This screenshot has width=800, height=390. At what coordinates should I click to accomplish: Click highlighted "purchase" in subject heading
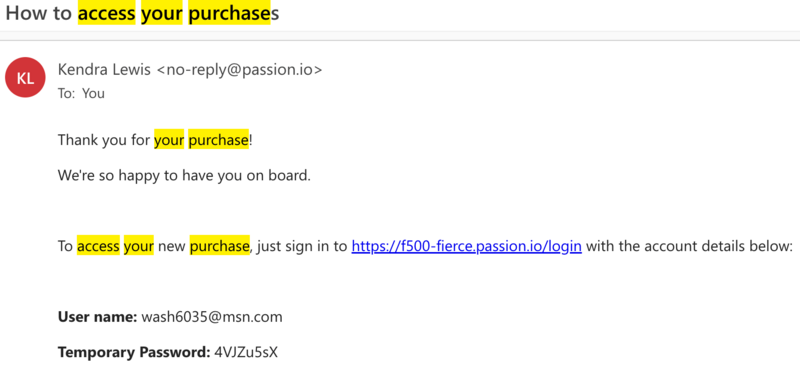tap(230, 14)
